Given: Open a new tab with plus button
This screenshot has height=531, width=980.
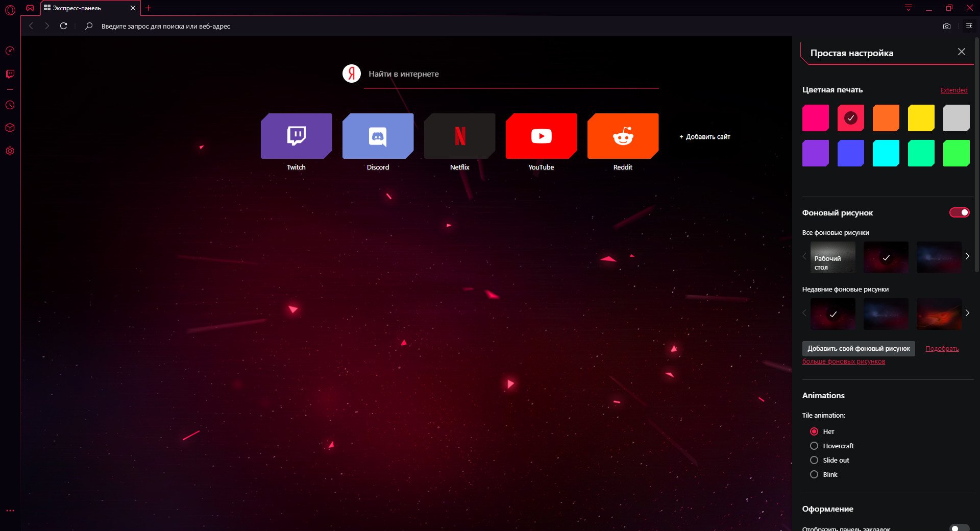Looking at the screenshot, I should (149, 8).
